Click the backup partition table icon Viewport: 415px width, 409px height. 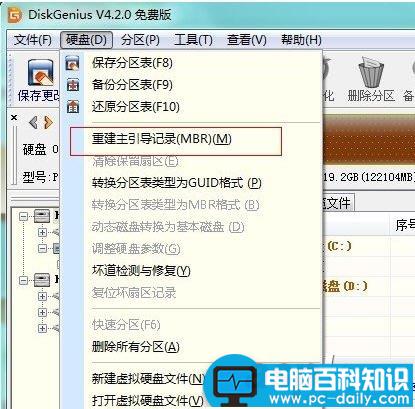coord(73,85)
